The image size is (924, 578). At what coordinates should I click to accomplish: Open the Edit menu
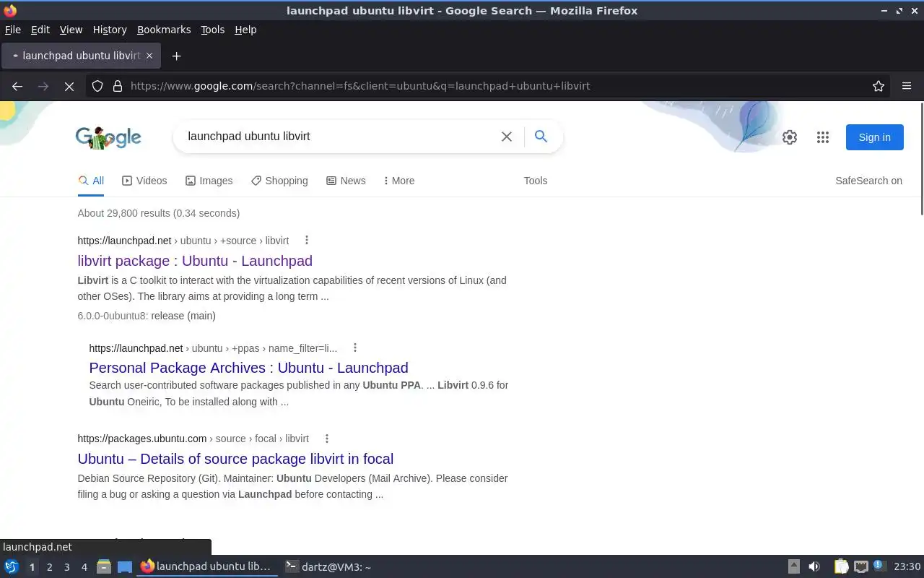40,30
